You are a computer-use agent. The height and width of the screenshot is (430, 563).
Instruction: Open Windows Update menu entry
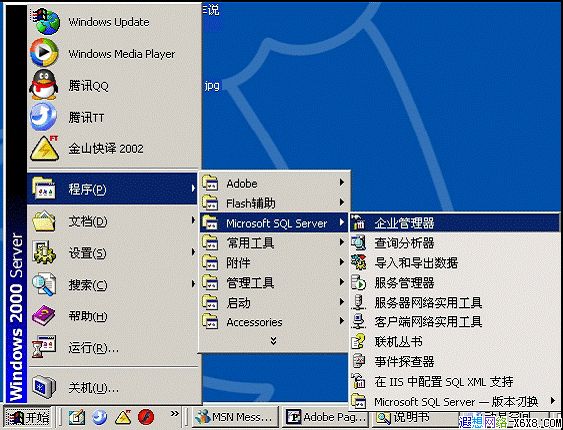[x=113, y=22]
